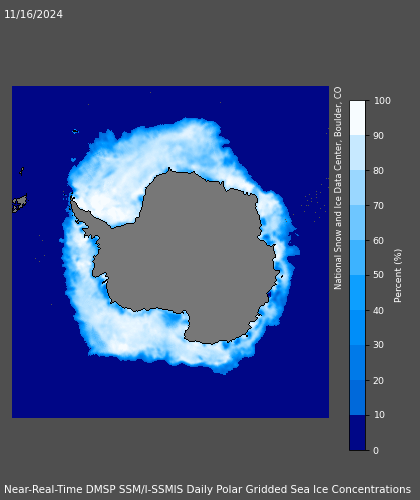Click the 20-30 percent colorbar band
The width and height of the screenshot is (420, 500).
[x=357, y=363]
